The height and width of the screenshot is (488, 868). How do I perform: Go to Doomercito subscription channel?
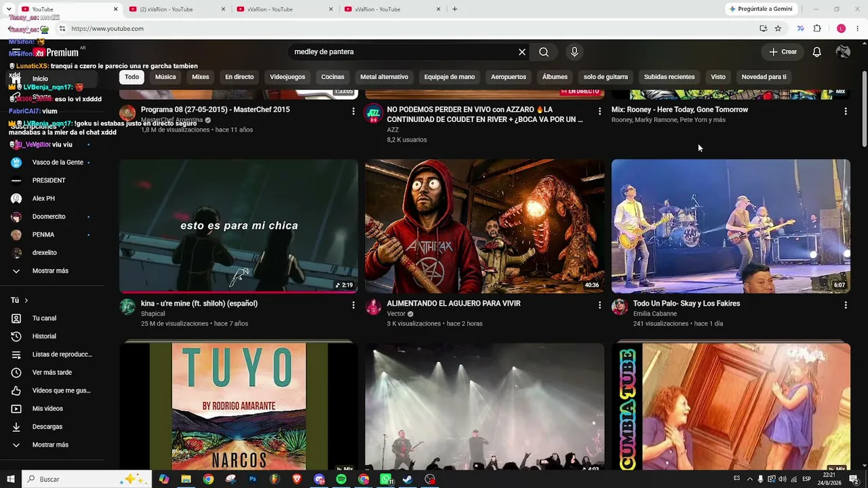point(52,217)
